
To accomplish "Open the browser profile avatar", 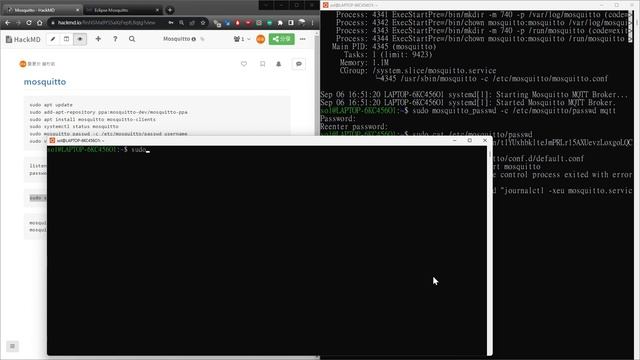I will click(302, 22).
